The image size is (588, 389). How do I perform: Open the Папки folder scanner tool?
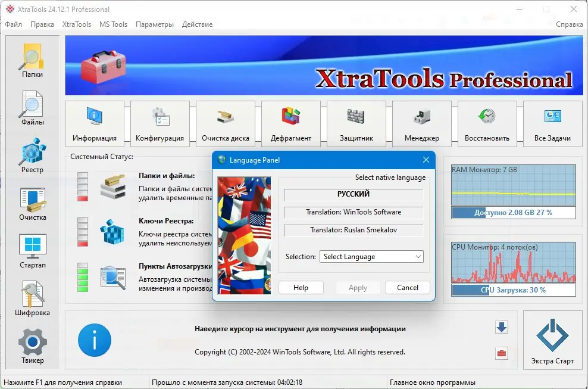click(32, 61)
